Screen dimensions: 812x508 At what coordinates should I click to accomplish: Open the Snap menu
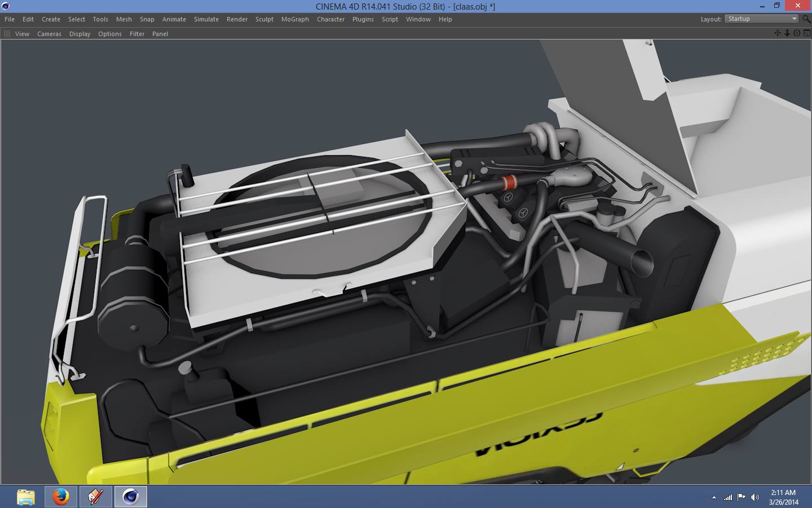pyautogui.click(x=147, y=19)
